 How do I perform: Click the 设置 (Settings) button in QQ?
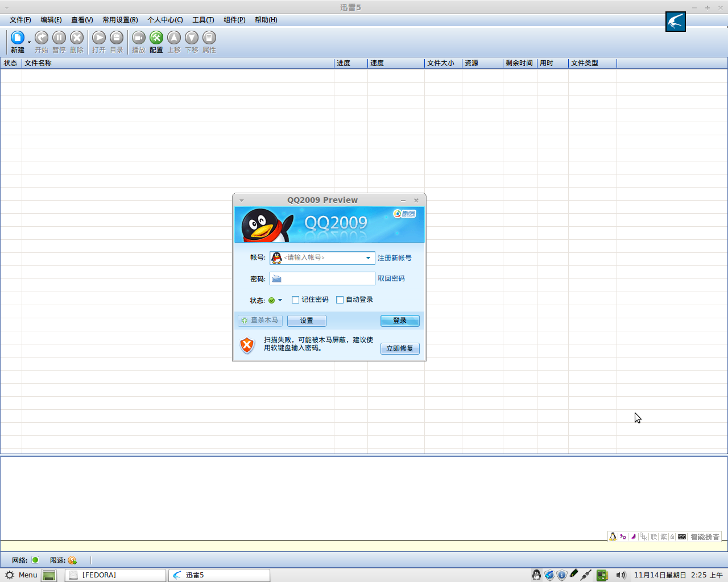click(x=307, y=321)
